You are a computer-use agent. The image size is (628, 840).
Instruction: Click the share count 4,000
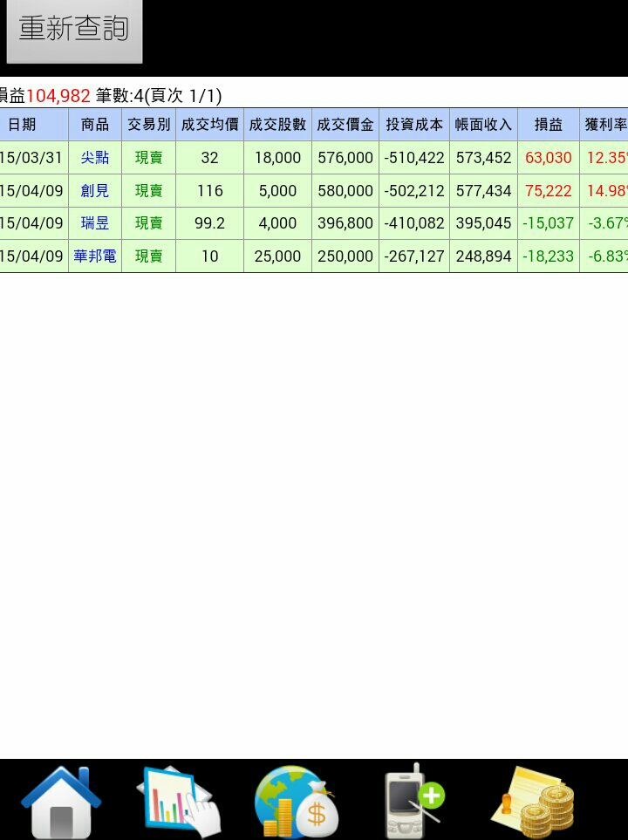277,222
